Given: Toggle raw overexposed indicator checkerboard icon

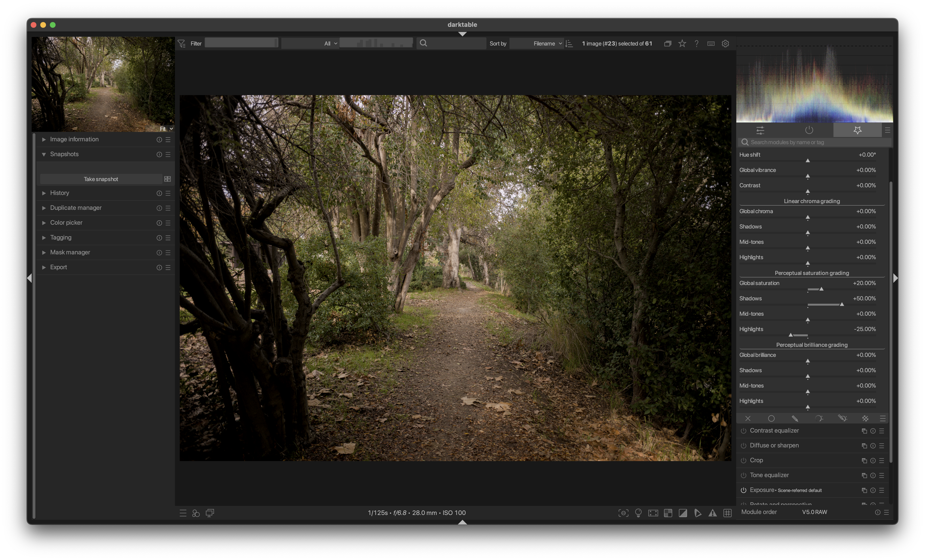Looking at the screenshot, I should pos(668,513).
